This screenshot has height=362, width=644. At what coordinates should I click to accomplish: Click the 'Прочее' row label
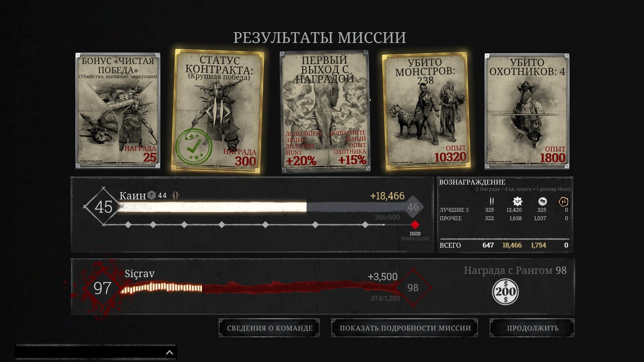450,218
